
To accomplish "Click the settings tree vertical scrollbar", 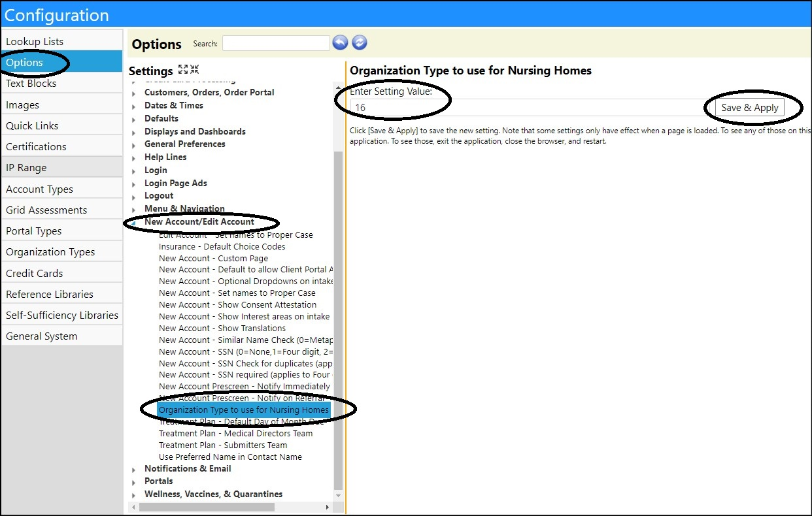I will [338, 320].
